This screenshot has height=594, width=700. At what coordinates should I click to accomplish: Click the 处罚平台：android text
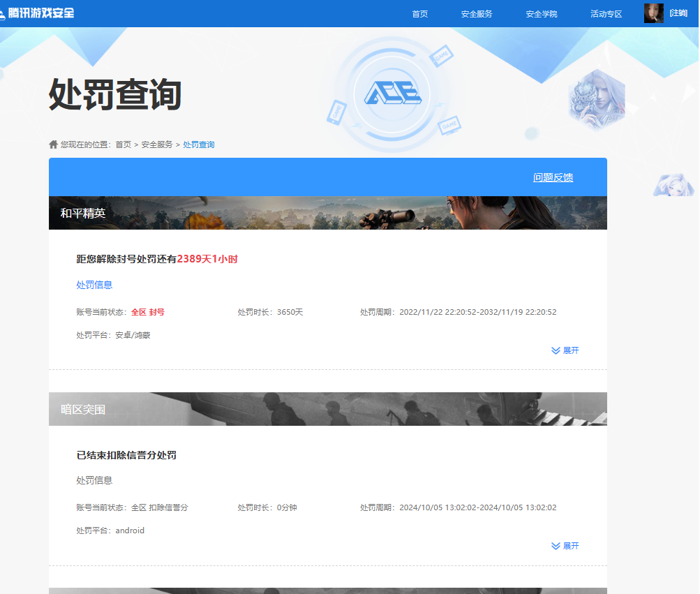(110, 530)
